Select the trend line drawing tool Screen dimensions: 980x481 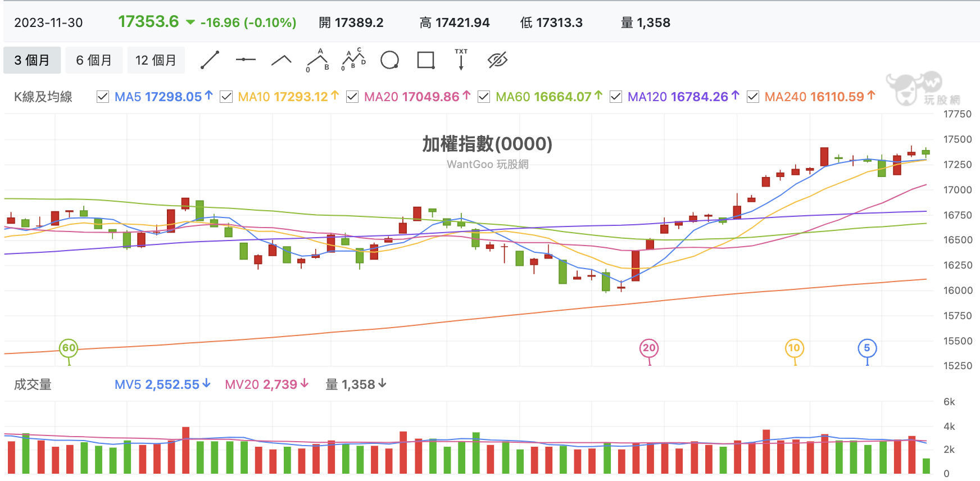(210, 59)
